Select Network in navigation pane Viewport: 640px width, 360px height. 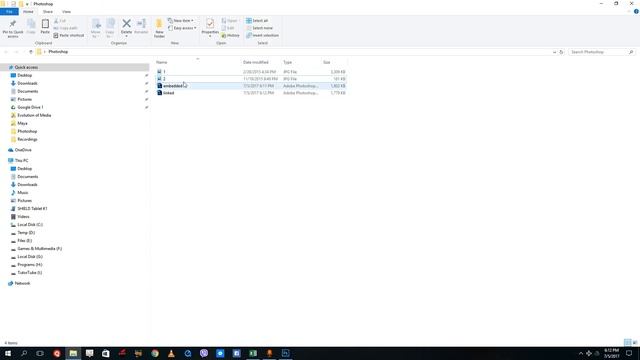(x=22, y=283)
